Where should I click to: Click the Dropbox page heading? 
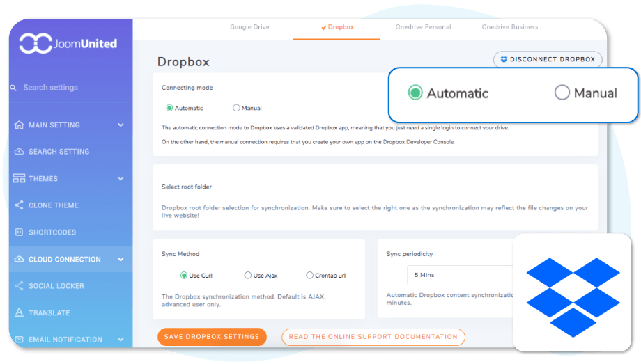(x=183, y=62)
